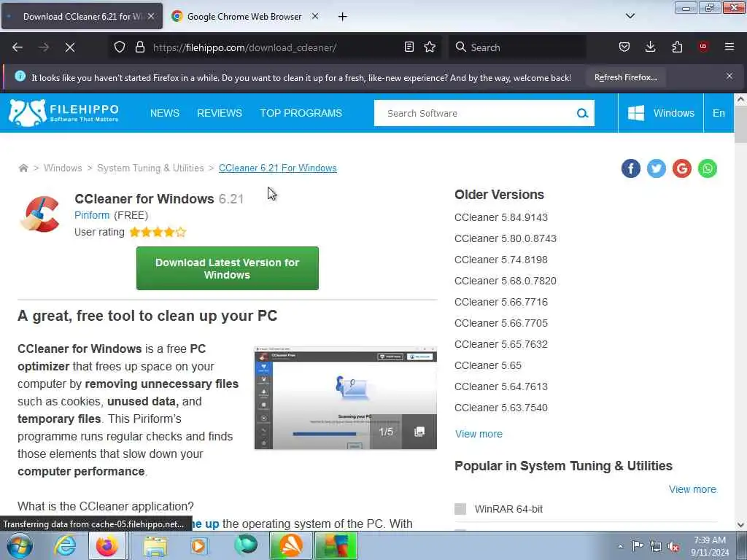Open Windows platform selector
The image size is (747, 560).
(661, 113)
